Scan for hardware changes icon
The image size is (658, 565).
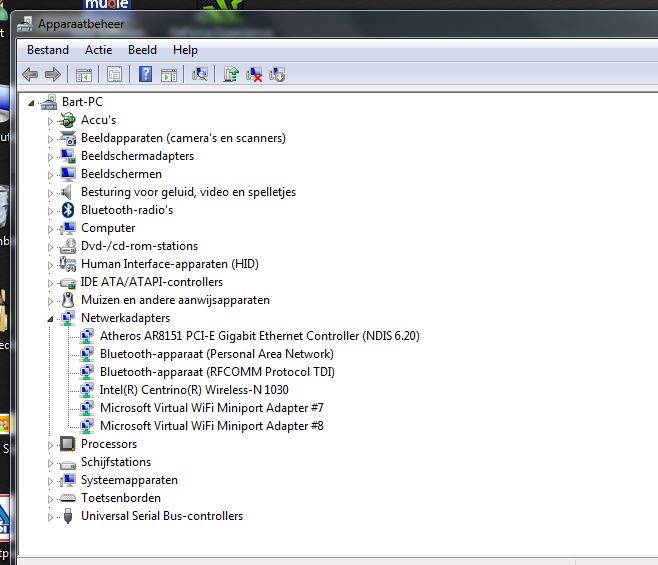point(199,75)
